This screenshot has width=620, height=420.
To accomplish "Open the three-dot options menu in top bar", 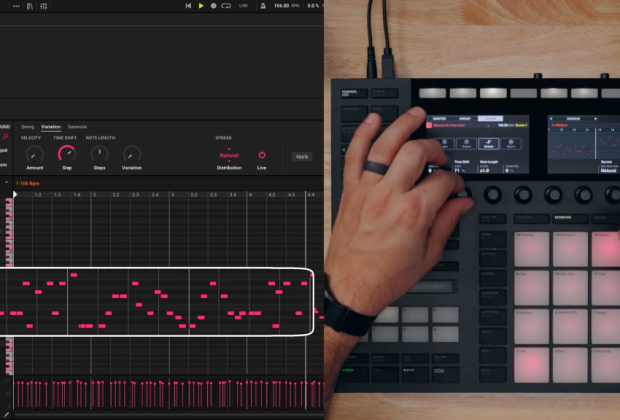I will click(16, 6).
